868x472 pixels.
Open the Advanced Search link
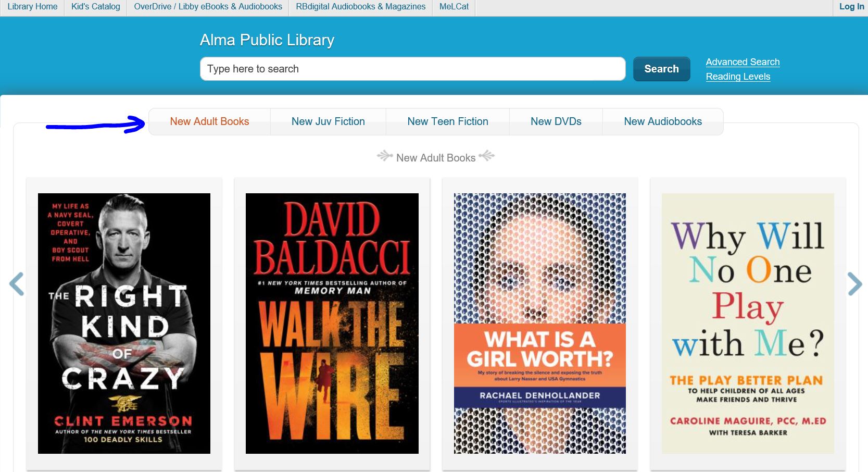[743, 62]
